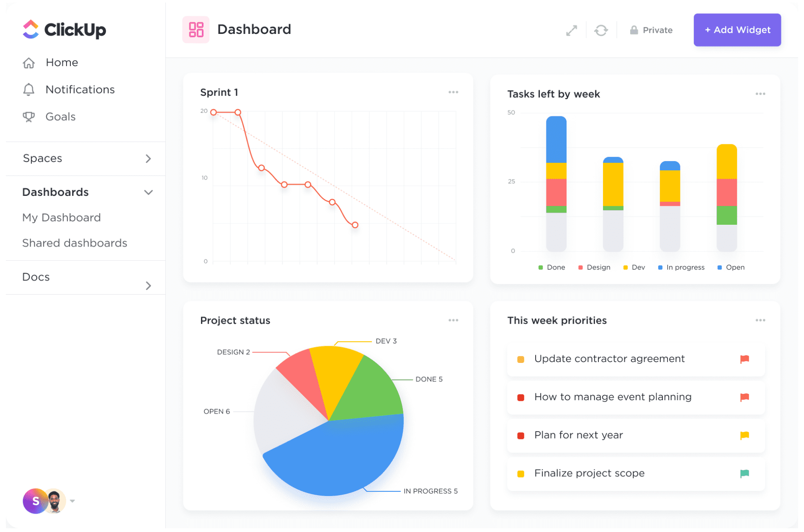Expand the Spaces section

click(148, 158)
